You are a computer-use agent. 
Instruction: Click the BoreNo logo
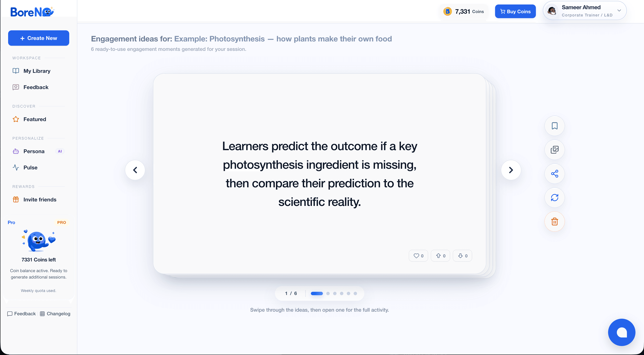tap(32, 12)
